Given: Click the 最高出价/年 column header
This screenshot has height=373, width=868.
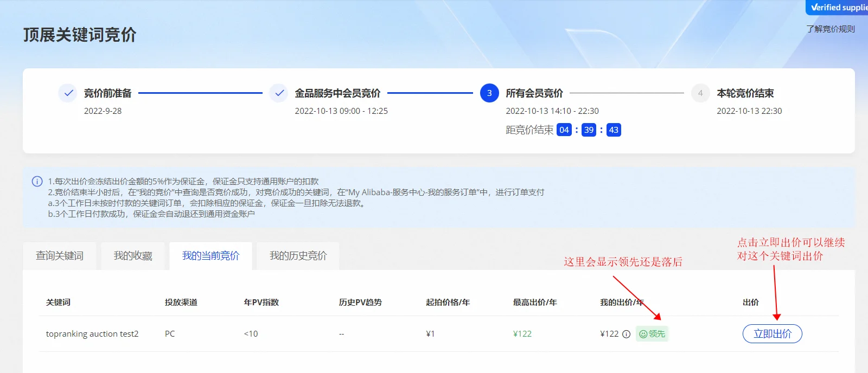Looking at the screenshot, I should (535, 303).
